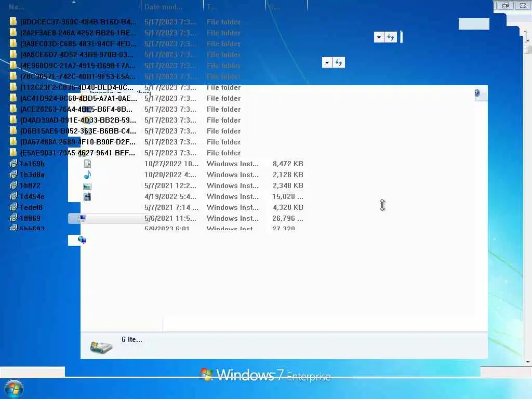Select folder name {DA67488A-2689-4F10...
The width and height of the screenshot is (532, 399).
pyautogui.click(x=78, y=142)
